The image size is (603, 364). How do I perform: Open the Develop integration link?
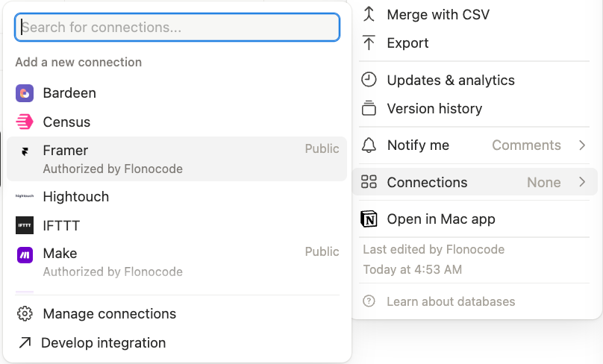(177, 342)
